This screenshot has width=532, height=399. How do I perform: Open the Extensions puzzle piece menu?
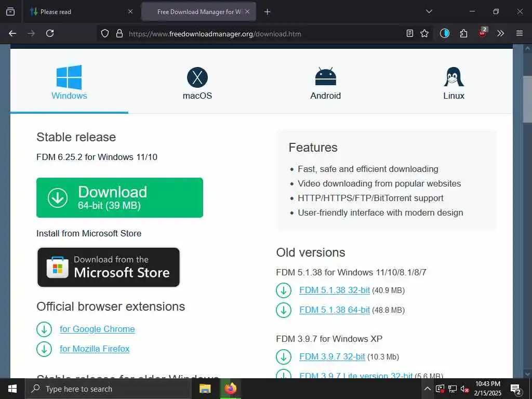[463, 33]
